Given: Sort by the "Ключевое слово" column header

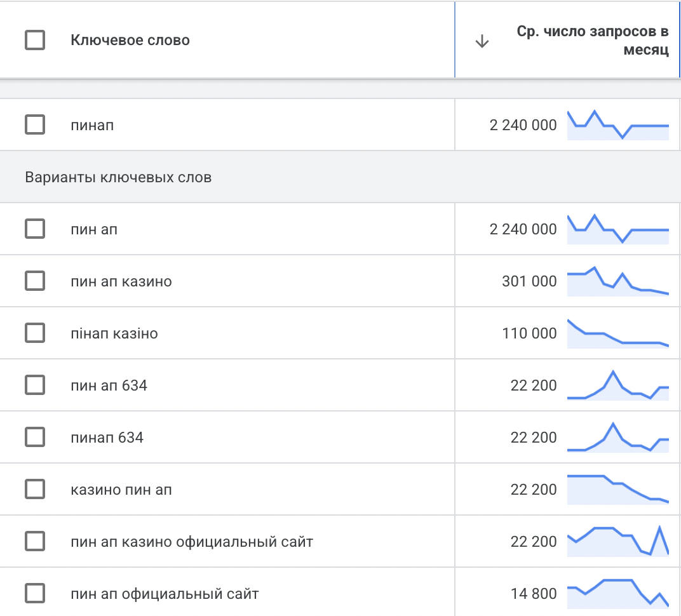Looking at the screenshot, I should 130,41.
